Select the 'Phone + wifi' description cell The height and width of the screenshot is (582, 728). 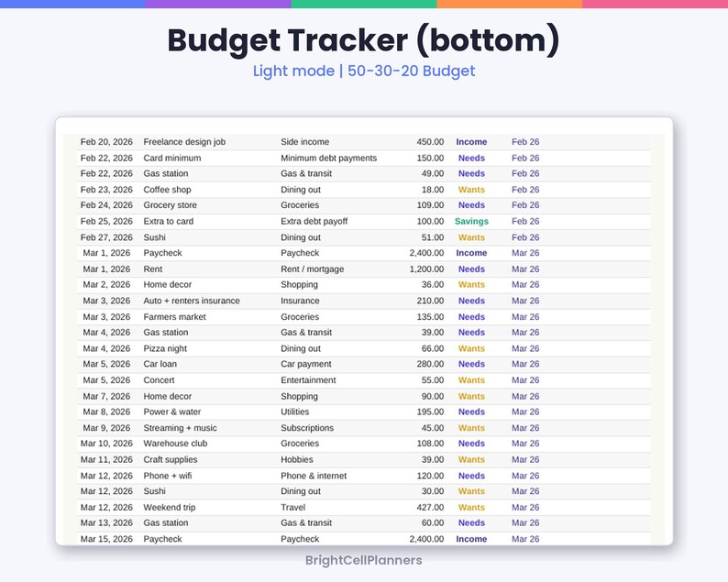pyautogui.click(x=167, y=476)
